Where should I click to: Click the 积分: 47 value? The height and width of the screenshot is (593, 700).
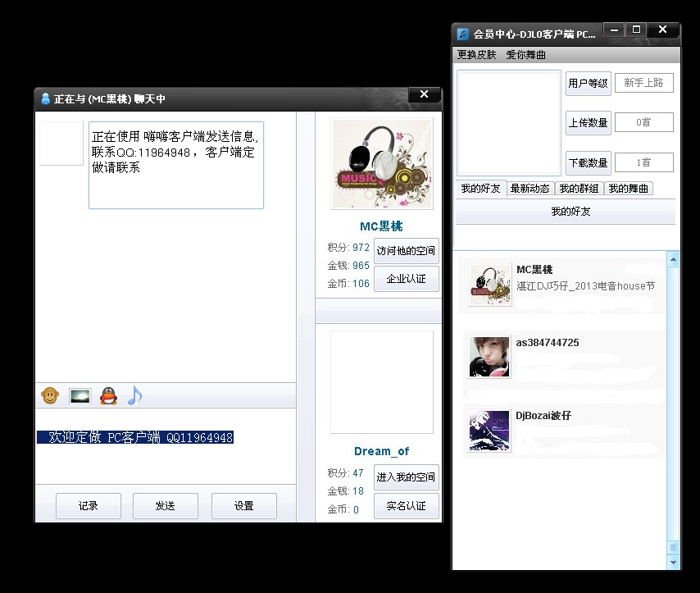(358, 472)
